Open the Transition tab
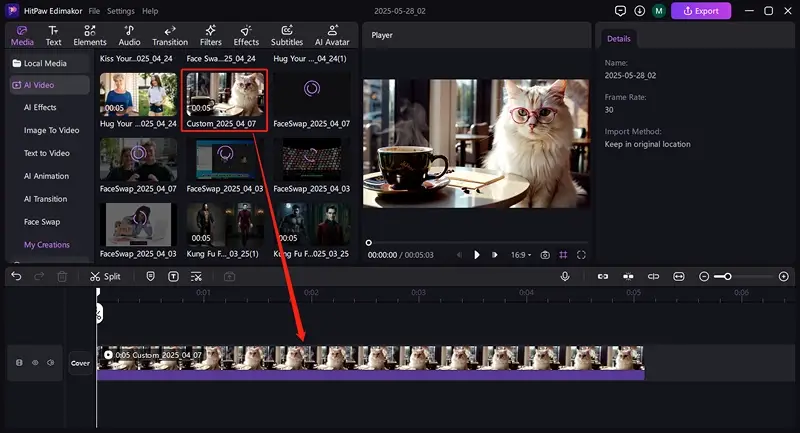Screen dimensions: 800x433 click(170, 36)
